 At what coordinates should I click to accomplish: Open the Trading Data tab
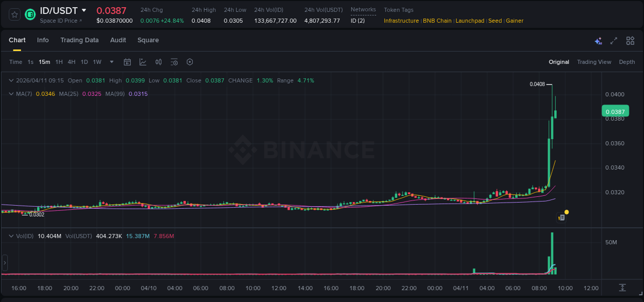[x=79, y=40]
